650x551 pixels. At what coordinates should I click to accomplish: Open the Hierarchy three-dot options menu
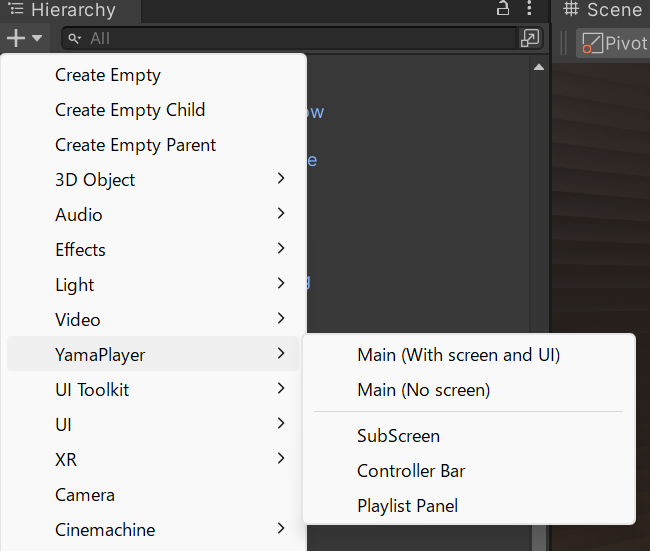[x=529, y=10]
